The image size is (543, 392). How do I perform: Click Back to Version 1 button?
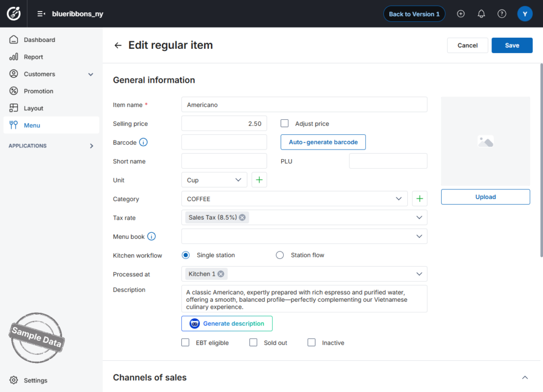tap(414, 14)
